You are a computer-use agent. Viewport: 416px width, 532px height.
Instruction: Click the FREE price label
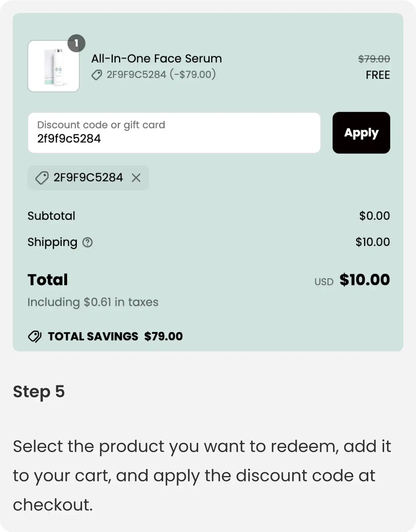coord(378,75)
